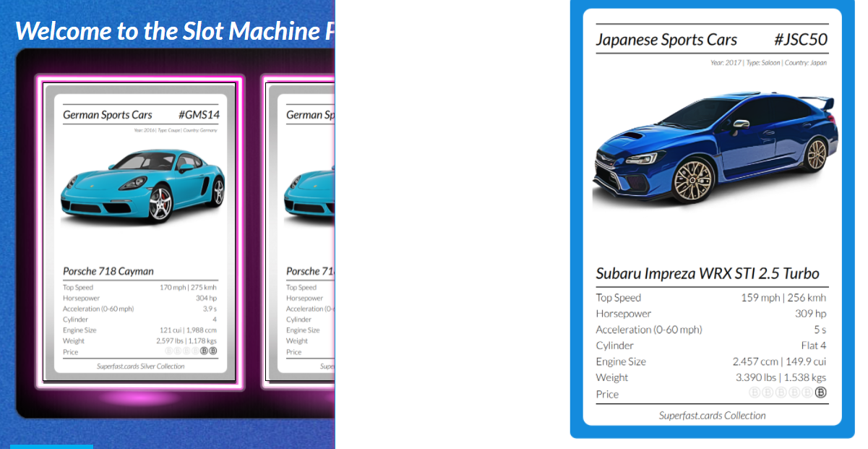Click 'German Sports Cars' on the #GMS14 card

(x=108, y=114)
